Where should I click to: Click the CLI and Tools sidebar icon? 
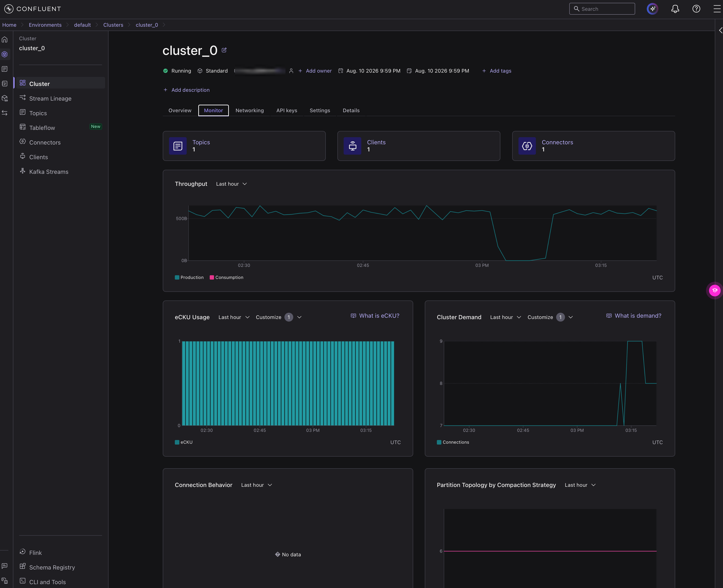tap(23, 581)
